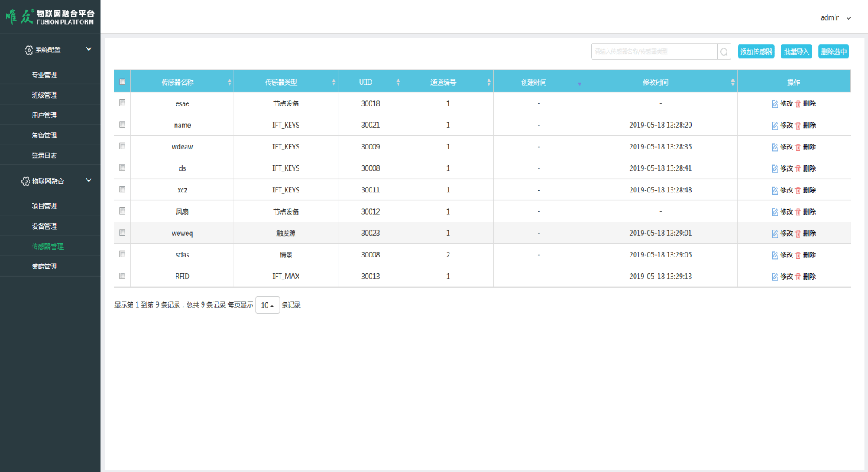
Task: Sort the table by UUID column arrows
Action: 398,83
